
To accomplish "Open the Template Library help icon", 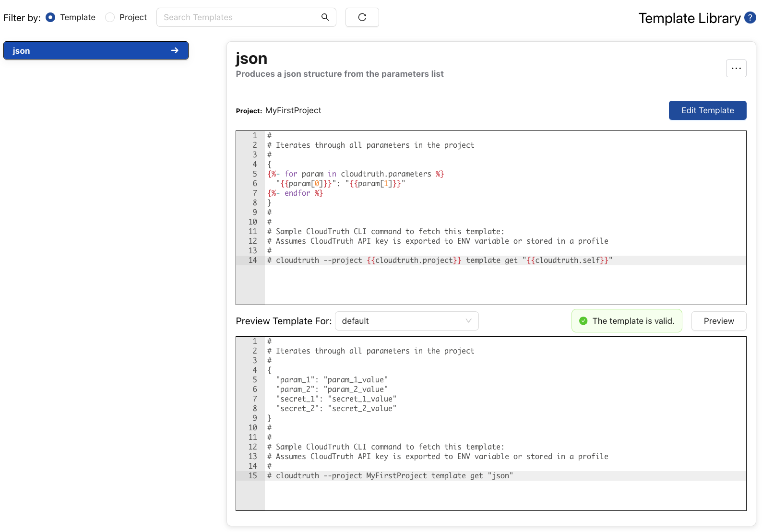I will click(750, 18).
